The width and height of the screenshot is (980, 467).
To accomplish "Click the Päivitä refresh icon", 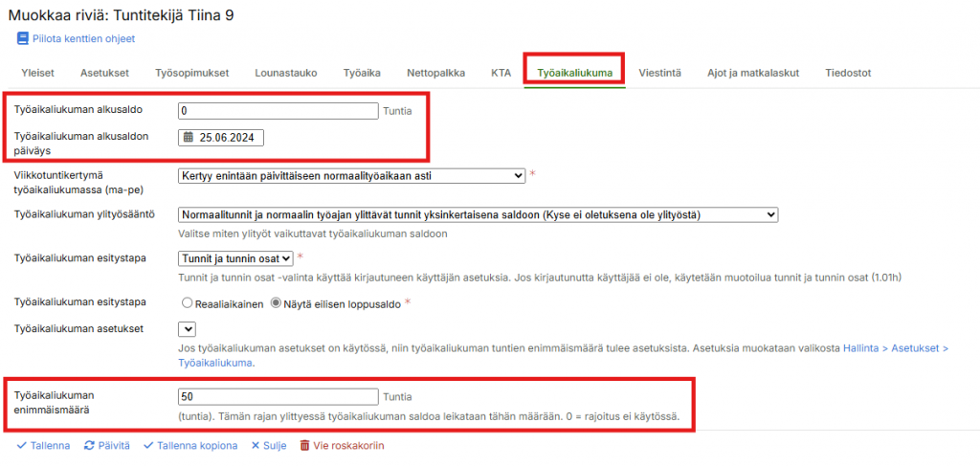I will pyautogui.click(x=89, y=445).
